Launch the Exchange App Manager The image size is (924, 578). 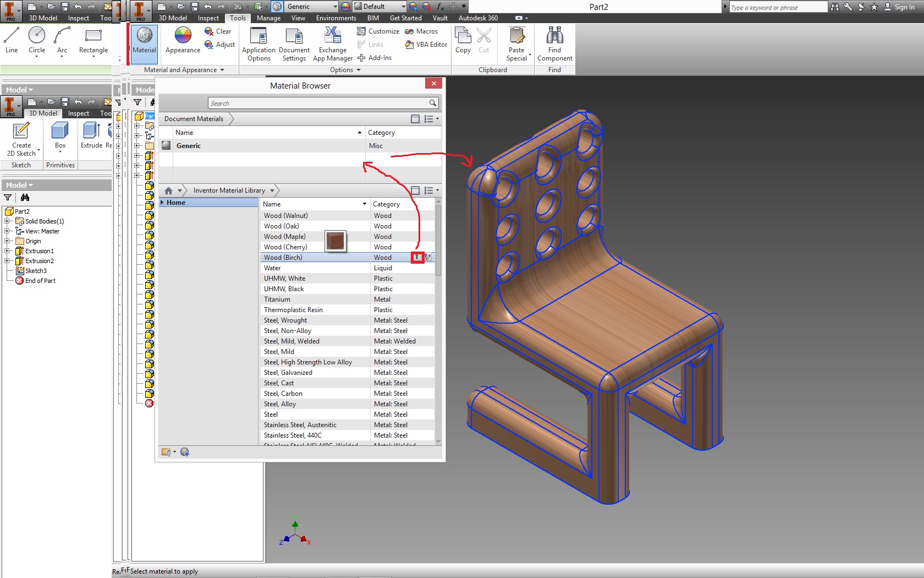[x=333, y=44]
